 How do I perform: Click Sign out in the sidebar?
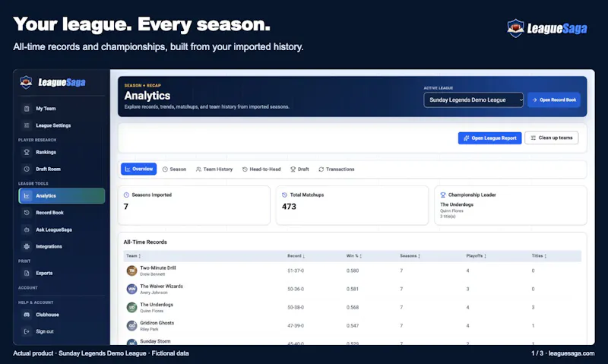pyautogui.click(x=62, y=331)
